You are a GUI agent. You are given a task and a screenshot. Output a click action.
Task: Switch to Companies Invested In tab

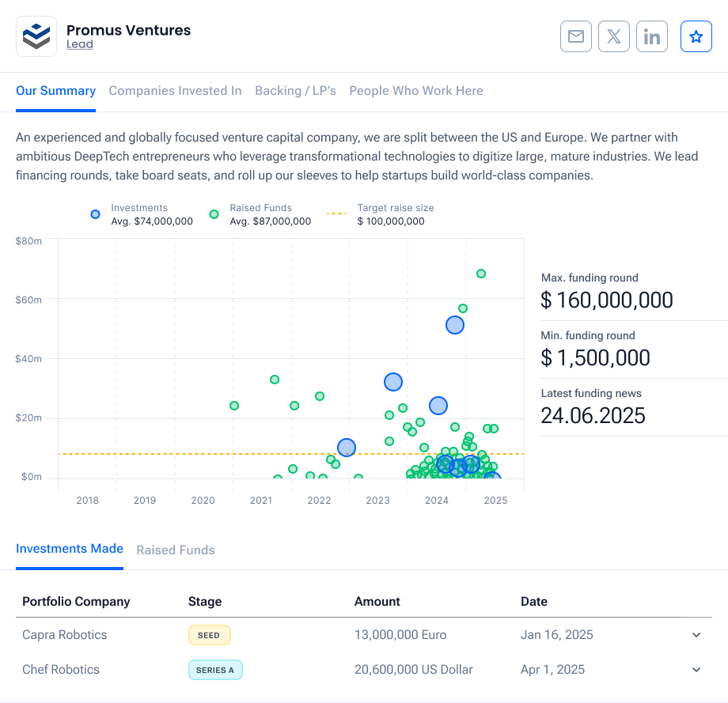(175, 91)
